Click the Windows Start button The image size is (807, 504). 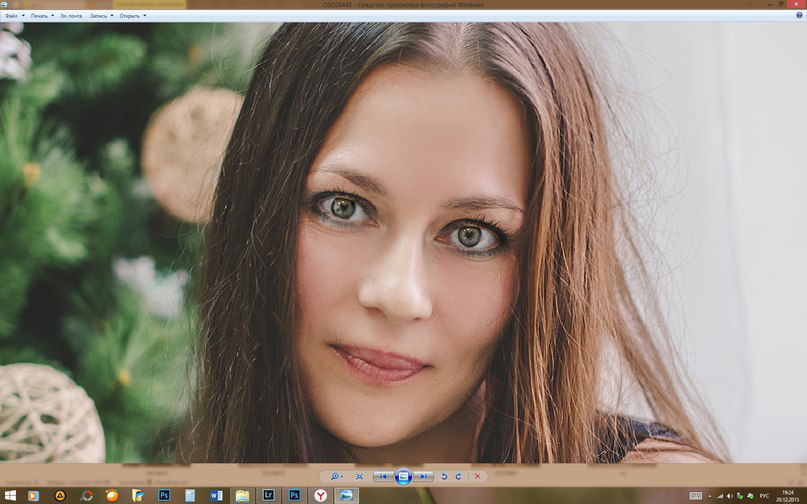[x=8, y=495]
